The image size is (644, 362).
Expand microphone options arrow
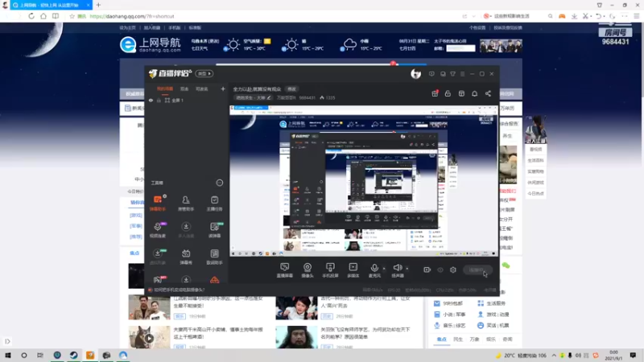coord(384,269)
